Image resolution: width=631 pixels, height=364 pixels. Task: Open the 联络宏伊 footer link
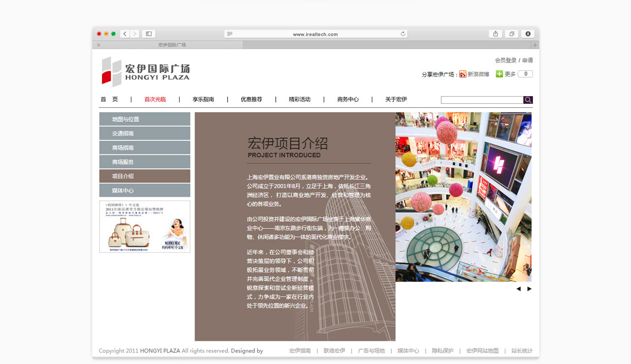334,351
